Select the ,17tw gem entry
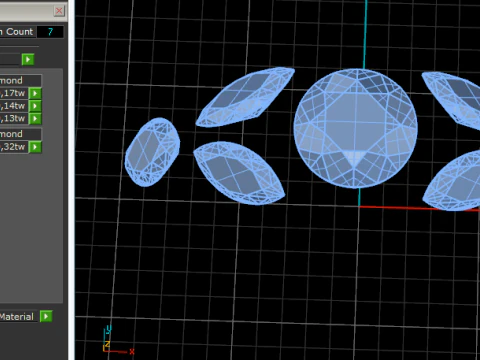Screen dimensions: 480x360 14,93
